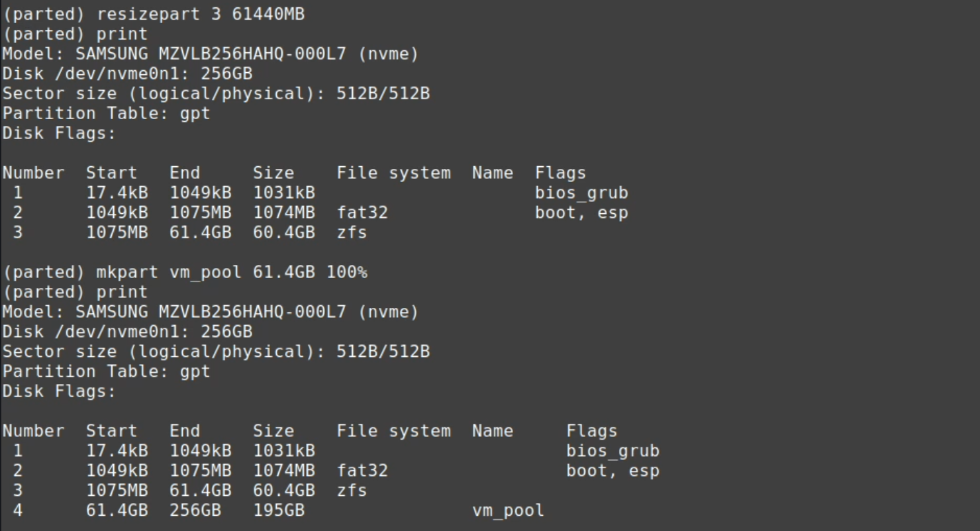Click 'vm_pool' name in partition 4 row

click(508, 510)
